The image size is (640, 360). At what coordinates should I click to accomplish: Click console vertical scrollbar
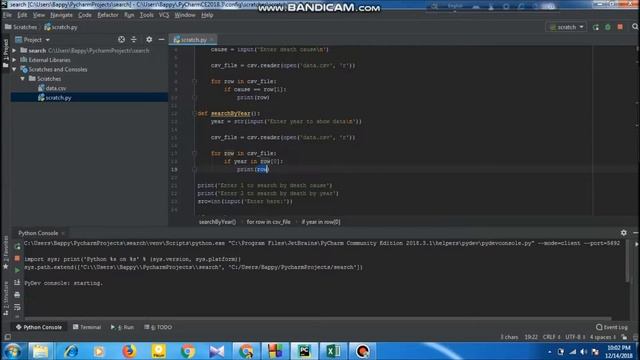click(x=628, y=261)
